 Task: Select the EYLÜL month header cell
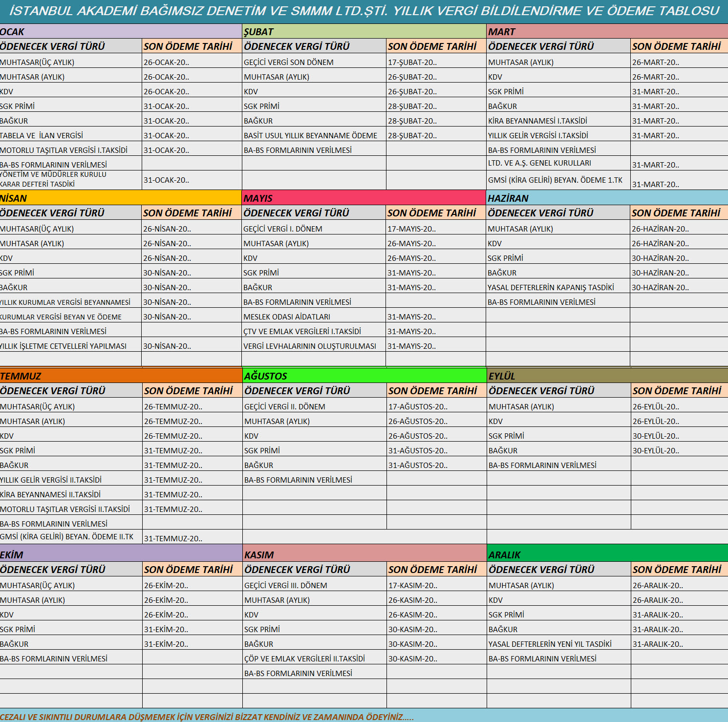click(607, 376)
